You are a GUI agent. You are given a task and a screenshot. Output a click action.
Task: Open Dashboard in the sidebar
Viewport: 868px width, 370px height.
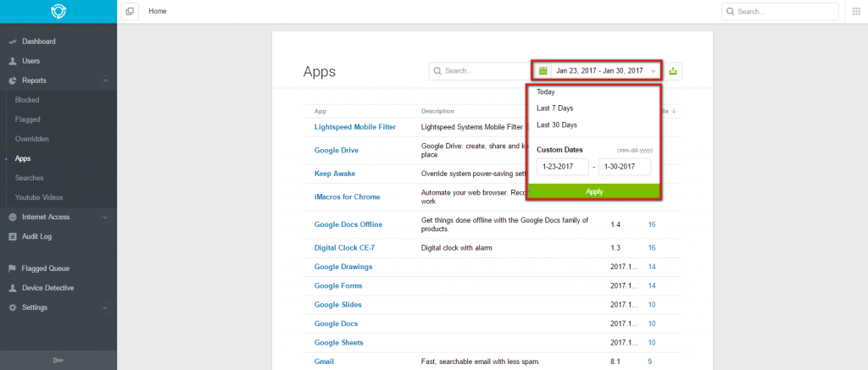point(39,41)
